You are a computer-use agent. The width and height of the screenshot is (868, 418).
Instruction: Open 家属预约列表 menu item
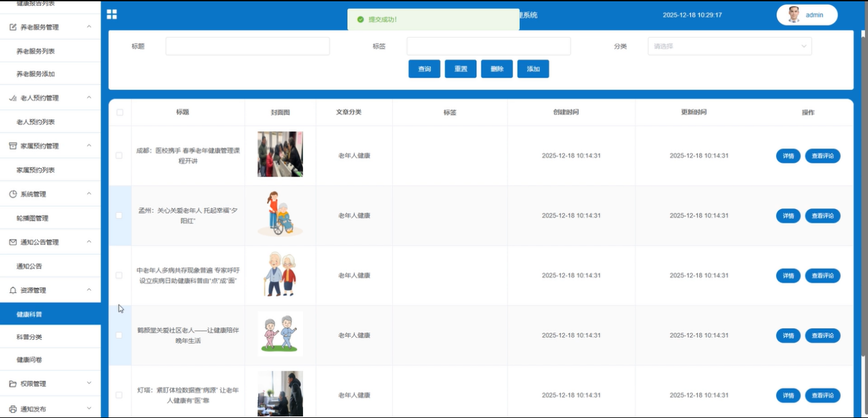tap(50, 170)
